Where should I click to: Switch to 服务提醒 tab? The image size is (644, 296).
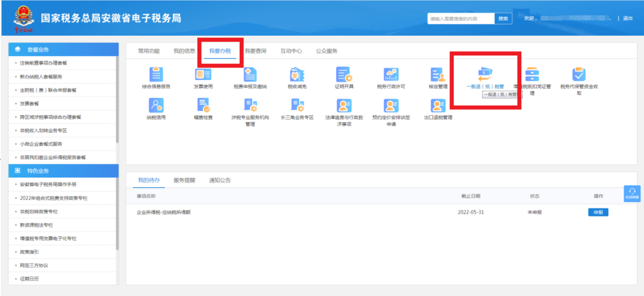[184, 180]
